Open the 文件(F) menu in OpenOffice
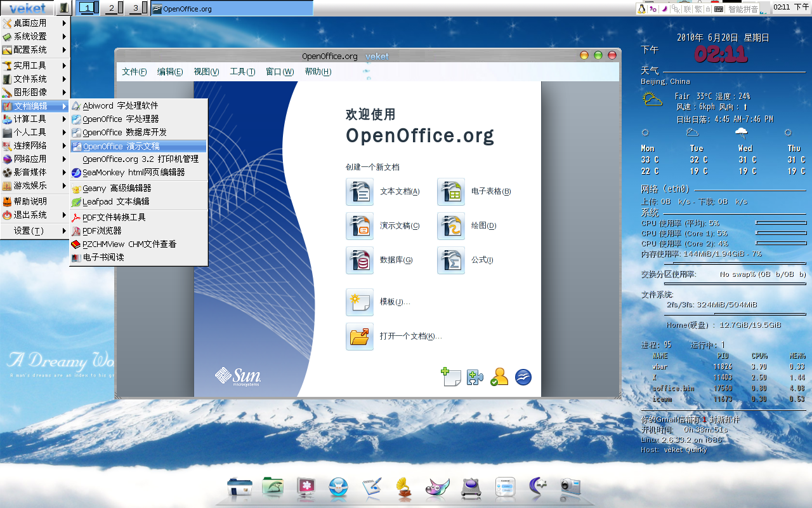Image resolution: width=812 pixels, height=508 pixels. click(134, 72)
